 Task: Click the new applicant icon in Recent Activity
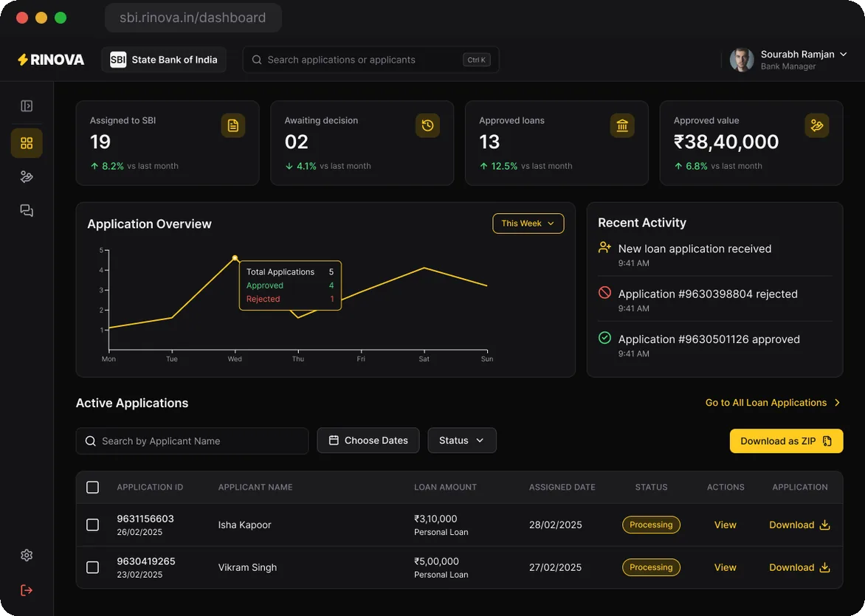(x=604, y=248)
